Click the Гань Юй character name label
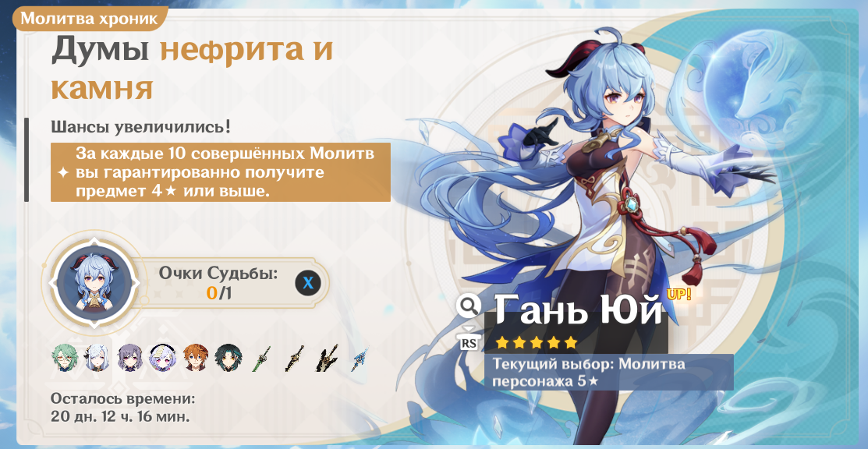Image resolution: width=868 pixels, height=449 pixels. (578, 309)
